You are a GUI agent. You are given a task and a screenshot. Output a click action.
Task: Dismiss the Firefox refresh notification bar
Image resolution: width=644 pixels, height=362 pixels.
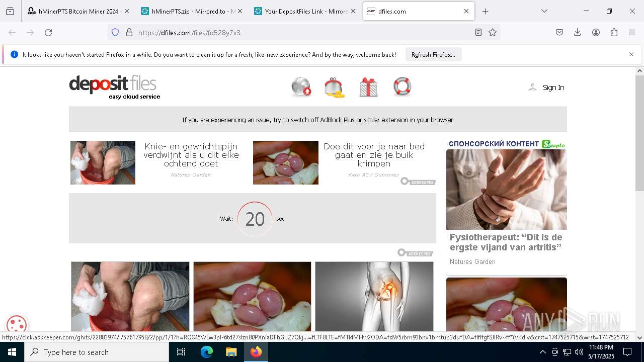[631, 54]
